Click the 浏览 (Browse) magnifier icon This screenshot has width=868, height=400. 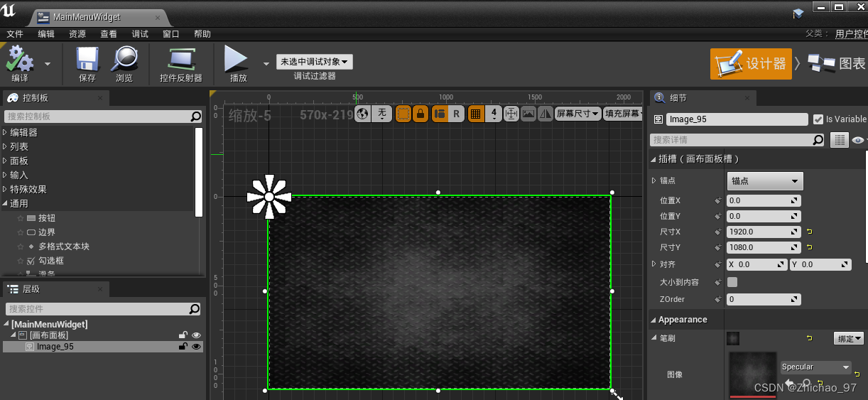point(124,60)
